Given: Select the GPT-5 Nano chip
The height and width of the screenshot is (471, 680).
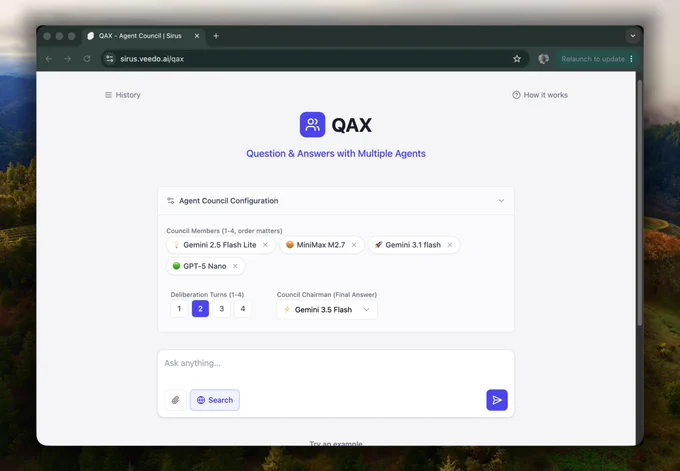Looking at the screenshot, I should [x=206, y=266].
